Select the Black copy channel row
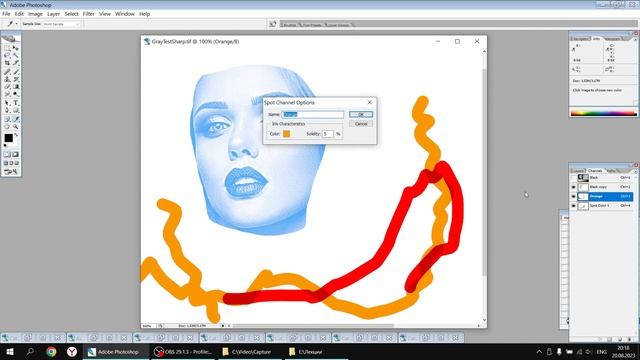This screenshot has height=360, width=640. (x=605, y=187)
